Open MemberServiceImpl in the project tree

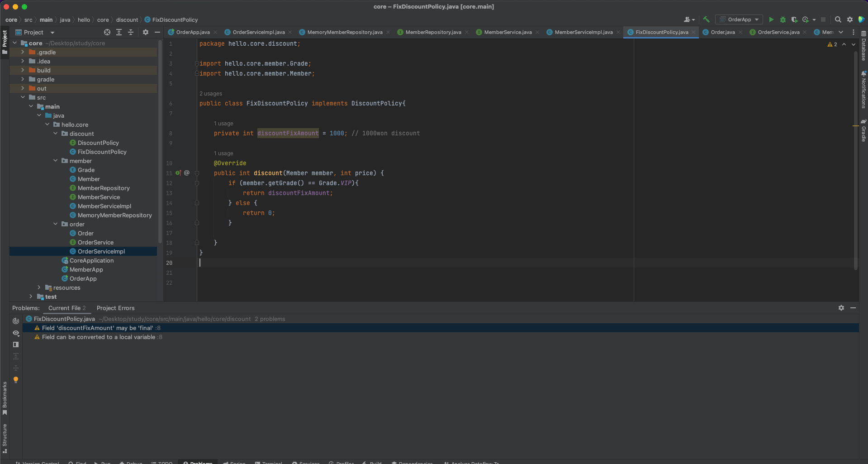point(104,206)
